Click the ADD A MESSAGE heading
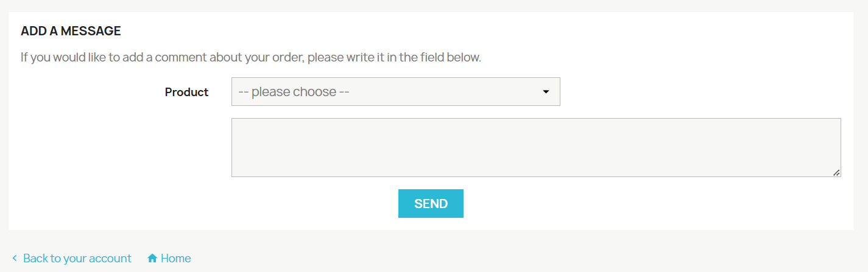Screen dimensions: 868x272 pyautogui.click(x=71, y=31)
